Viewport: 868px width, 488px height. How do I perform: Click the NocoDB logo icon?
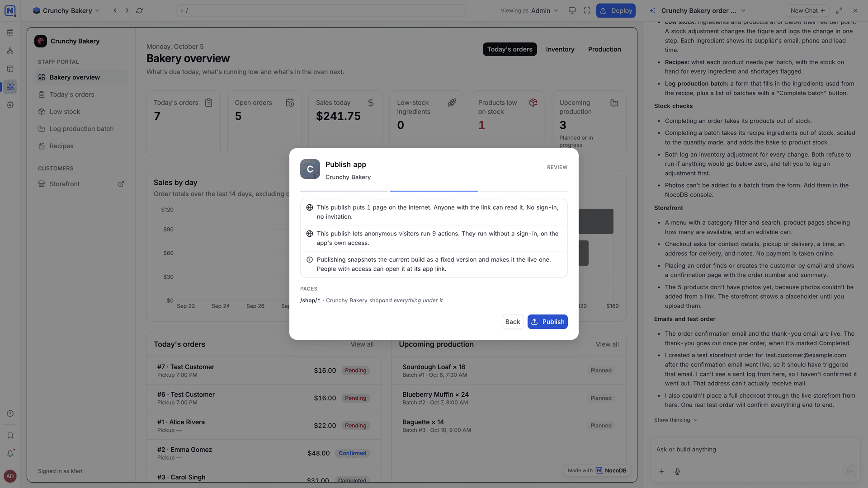10,10
